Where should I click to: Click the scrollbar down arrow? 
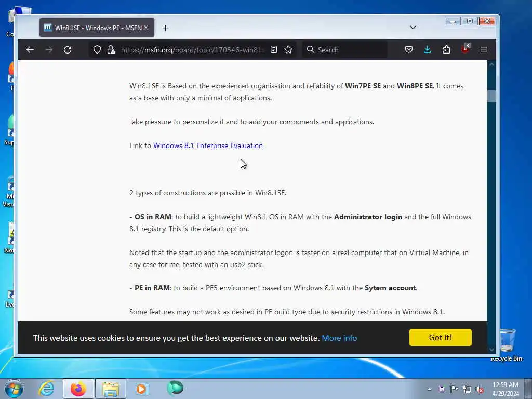491,349
